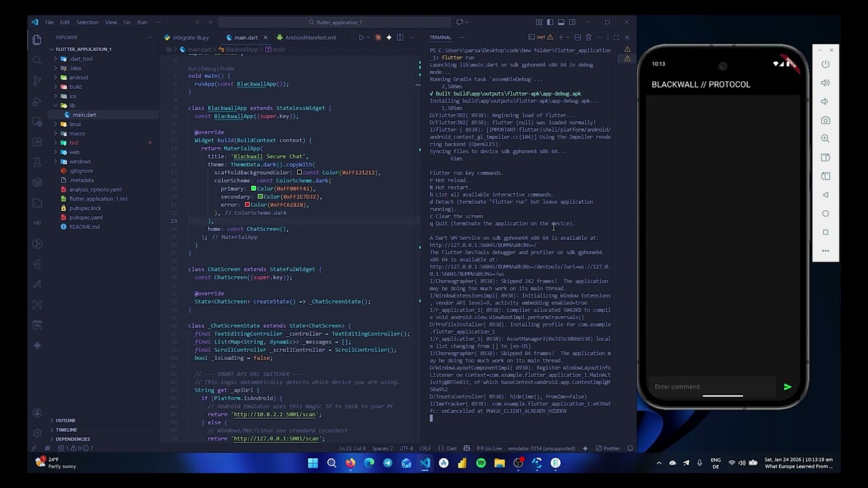Open the Testing flask icon view
868x488 pixels.
[37, 162]
